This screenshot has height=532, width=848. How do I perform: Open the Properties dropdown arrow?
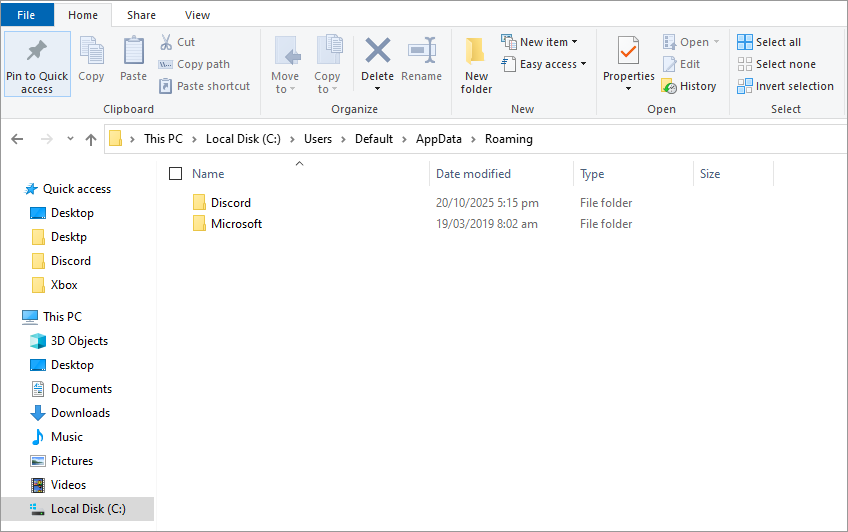click(628, 89)
